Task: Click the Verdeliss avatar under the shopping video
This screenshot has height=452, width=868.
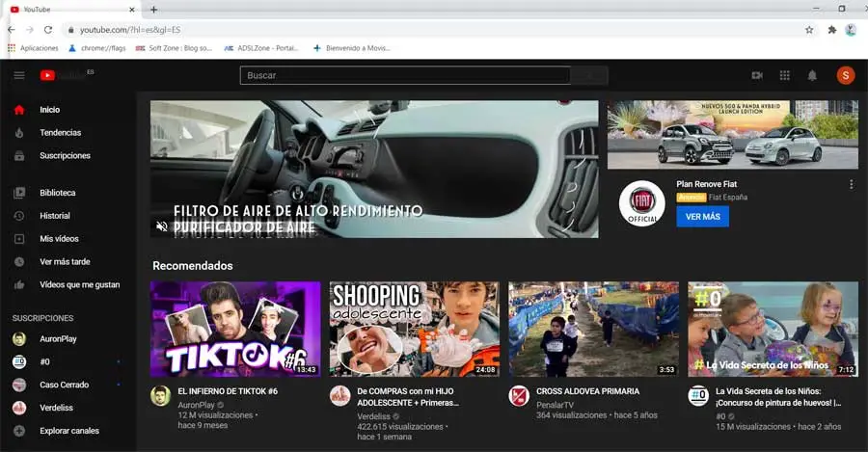Action: 339,395
